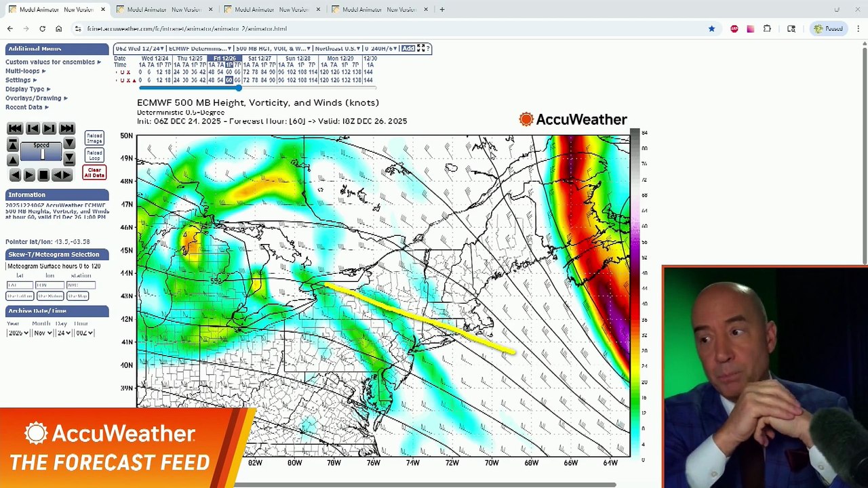Screen dimensions: 868x488
Task: Select the Month dropdown showing Nov
Action: (x=42, y=333)
